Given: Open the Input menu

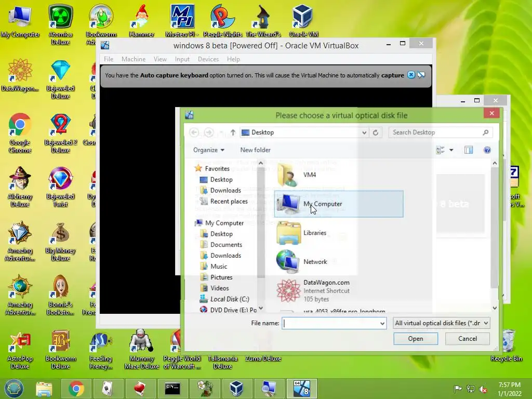Looking at the screenshot, I should (182, 59).
